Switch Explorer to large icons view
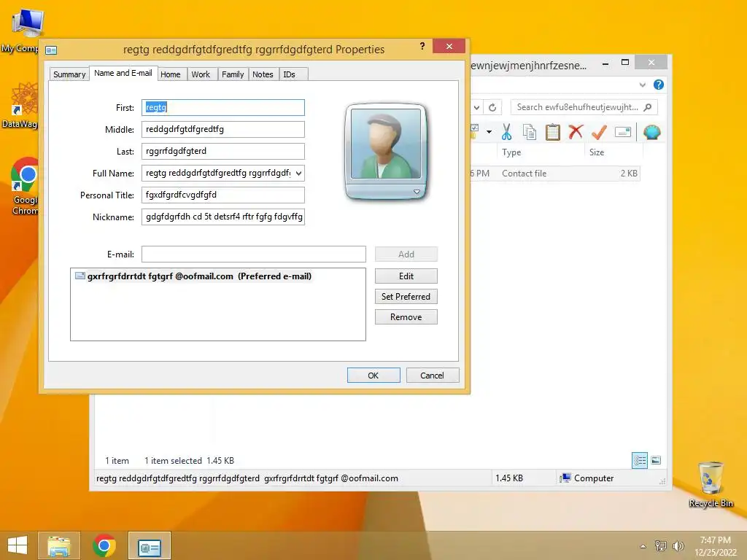Image resolution: width=747 pixels, height=560 pixels. click(x=656, y=460)
